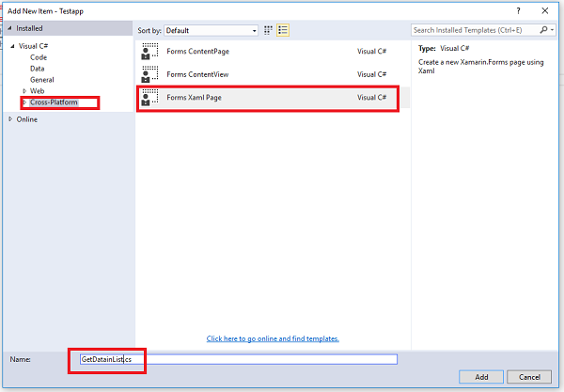
Task: Click the search magnifier icon
Action: 543,30
